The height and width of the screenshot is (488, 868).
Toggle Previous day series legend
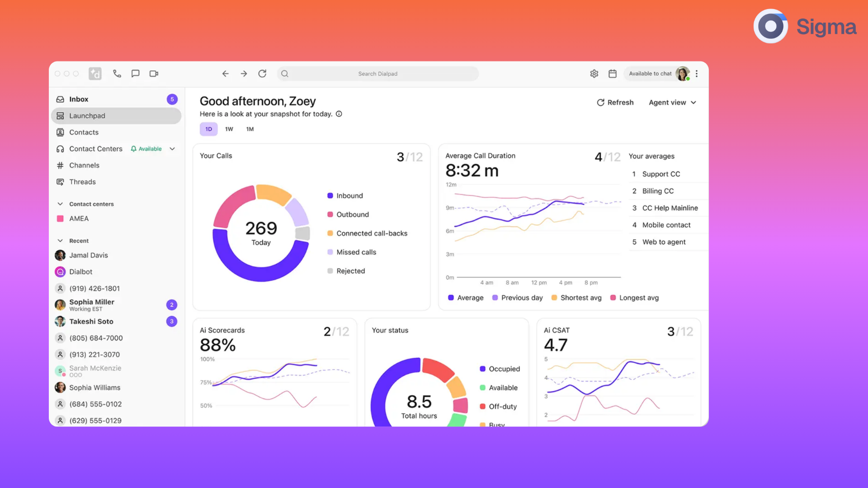517,298
